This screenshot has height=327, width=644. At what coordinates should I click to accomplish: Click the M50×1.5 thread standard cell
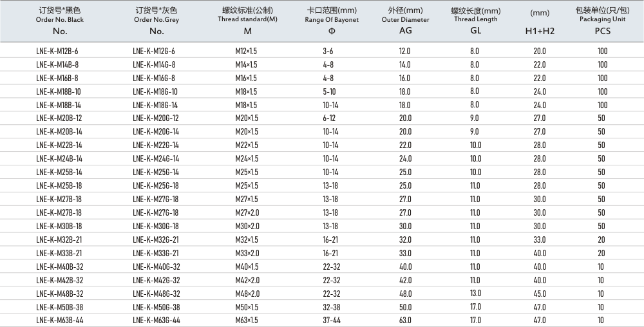(247, 306)
